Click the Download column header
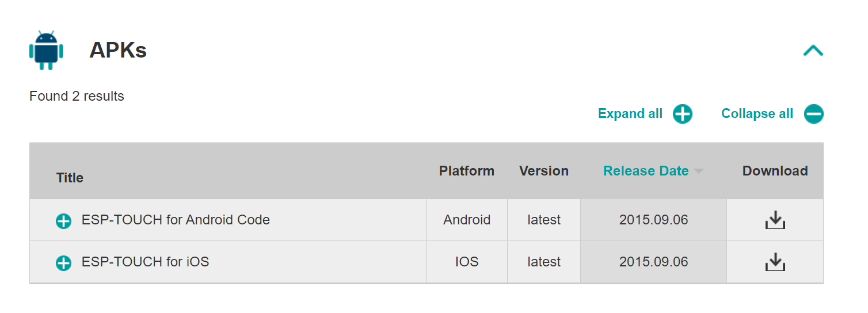 click(x=775, y=171)
